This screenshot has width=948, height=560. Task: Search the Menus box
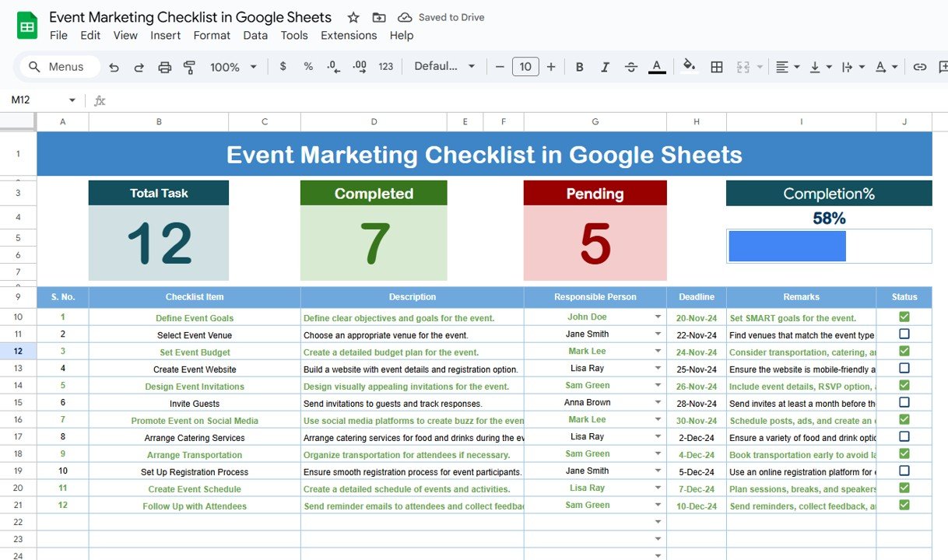[x=59, y=67]
